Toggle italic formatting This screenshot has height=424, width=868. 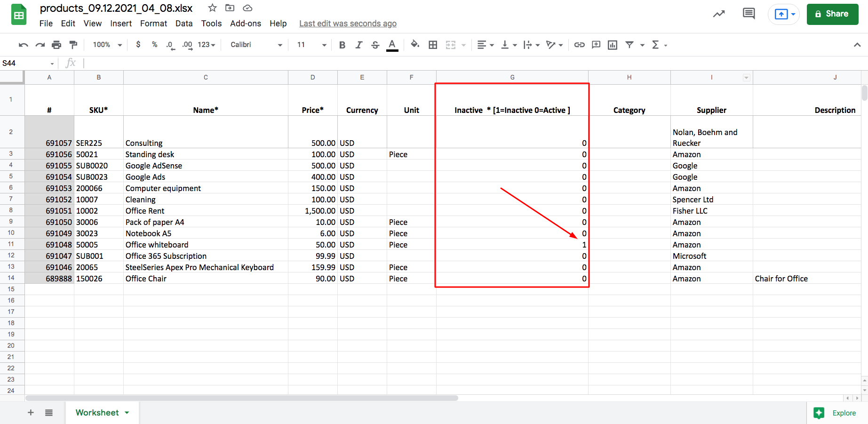click(x=358, y=45)
